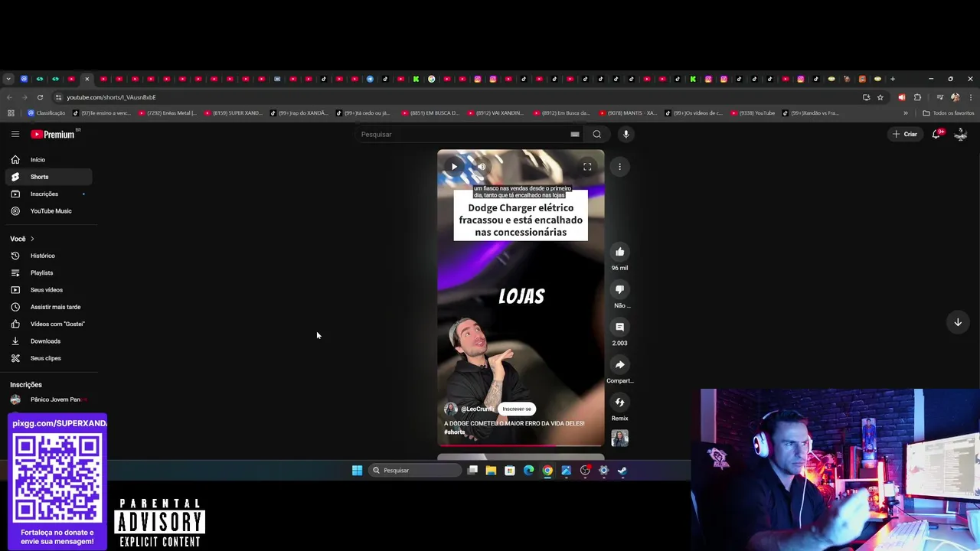Open Inscrições in the sidebar
Viewport: 980px width, 551px height.
point(49,194)
